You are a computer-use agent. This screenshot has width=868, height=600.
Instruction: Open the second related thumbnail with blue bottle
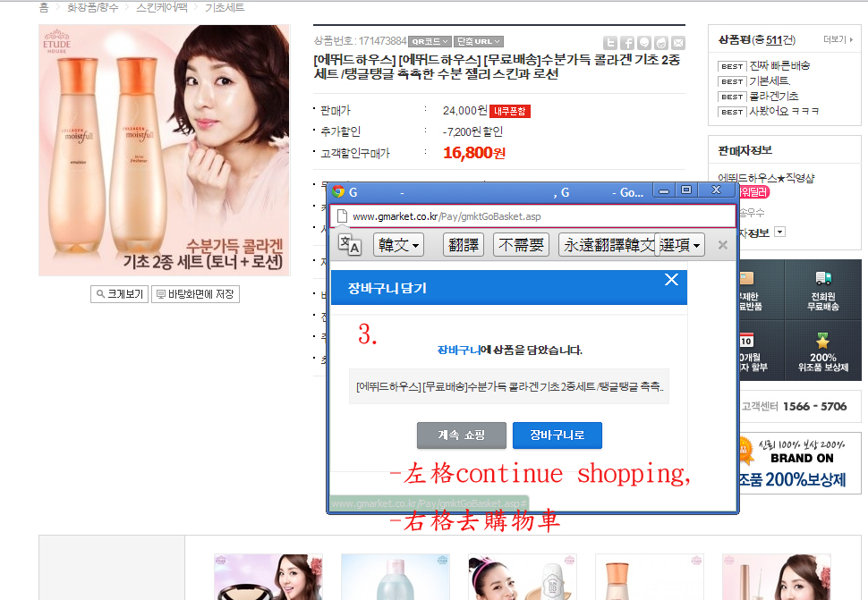(x=396, y=577)
